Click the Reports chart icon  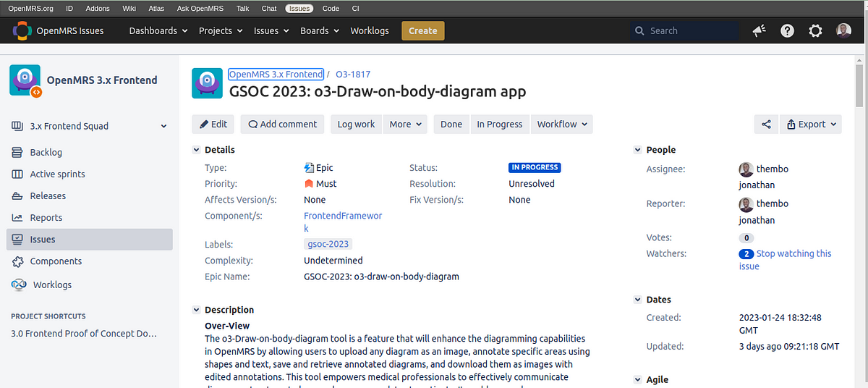point(17,217)
